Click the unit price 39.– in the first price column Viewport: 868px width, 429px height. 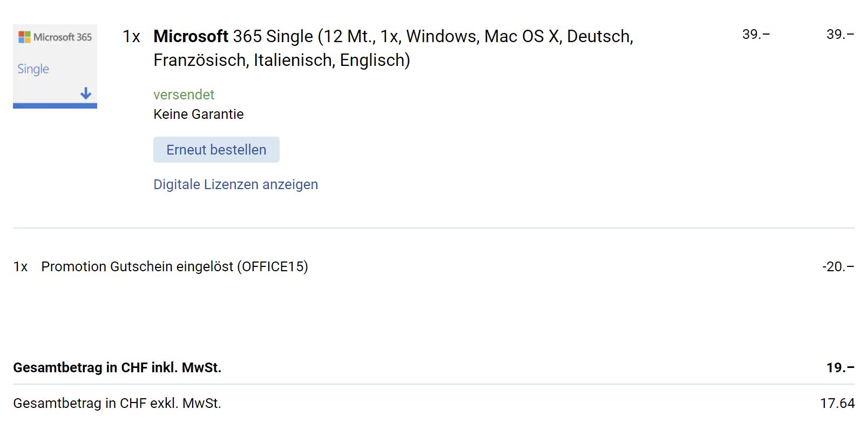coord(756,35)
